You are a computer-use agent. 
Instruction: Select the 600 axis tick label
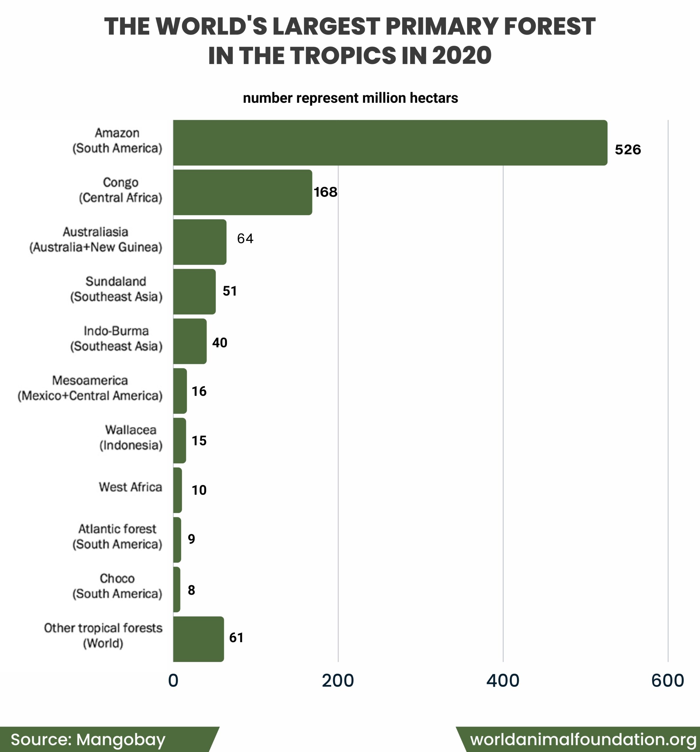click(668, 681)
